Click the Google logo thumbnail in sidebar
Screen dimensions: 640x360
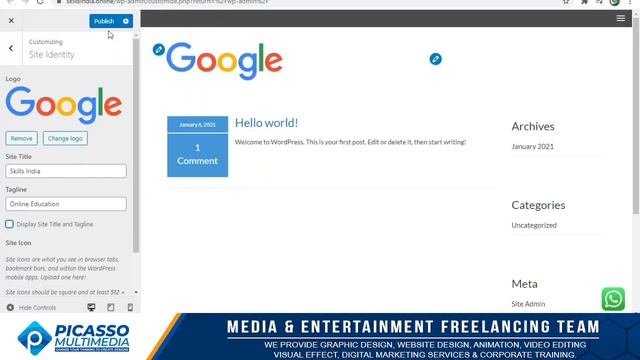point(64,105)
